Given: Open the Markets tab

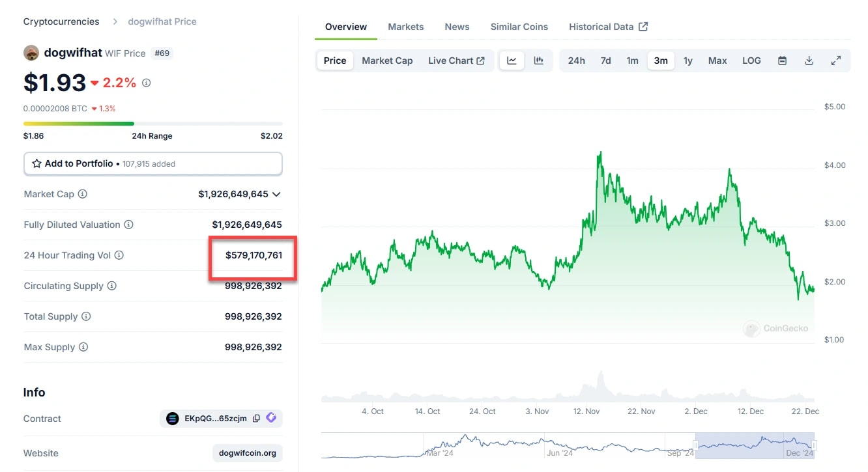Looking at the screenshot, I should [x=405, y=27].
